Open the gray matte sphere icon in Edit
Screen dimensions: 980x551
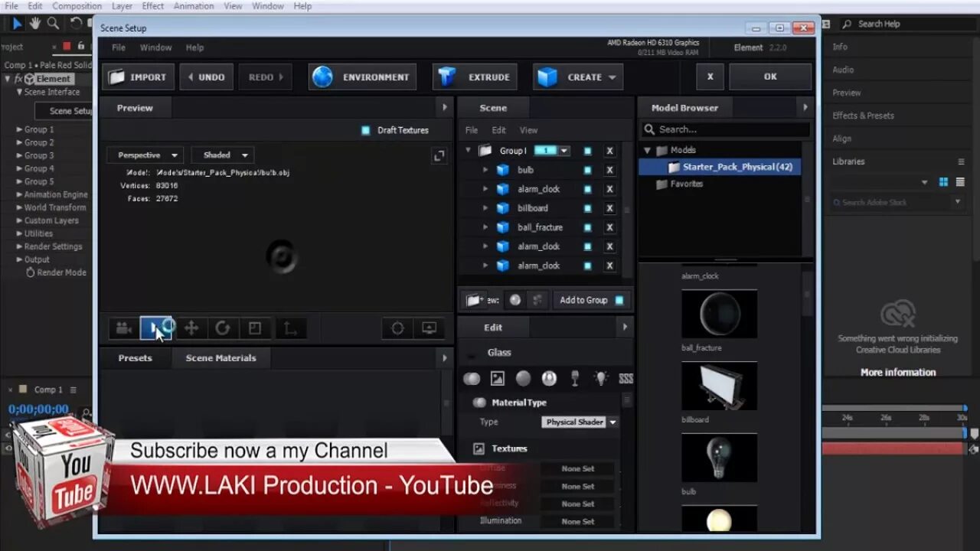click(x=523, y=378)
